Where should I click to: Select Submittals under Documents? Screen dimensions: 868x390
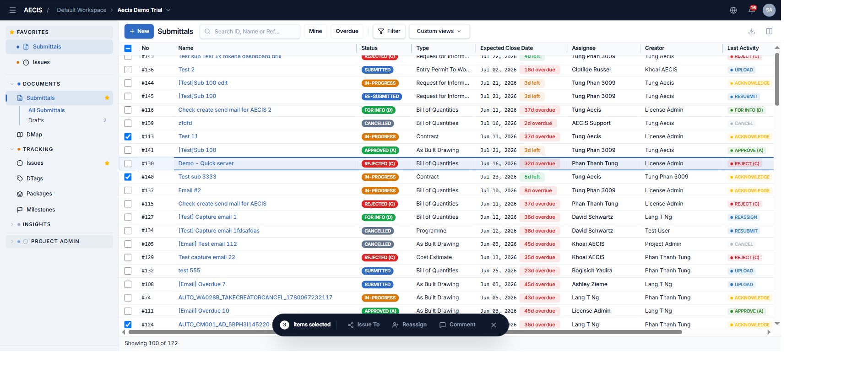point(59,98)
